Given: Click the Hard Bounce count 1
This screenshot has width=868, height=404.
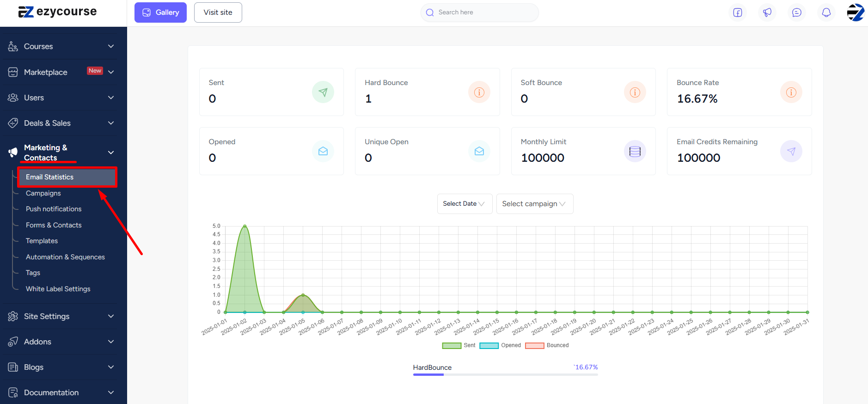Looking at the screenshot, I should tap(368, 99).
